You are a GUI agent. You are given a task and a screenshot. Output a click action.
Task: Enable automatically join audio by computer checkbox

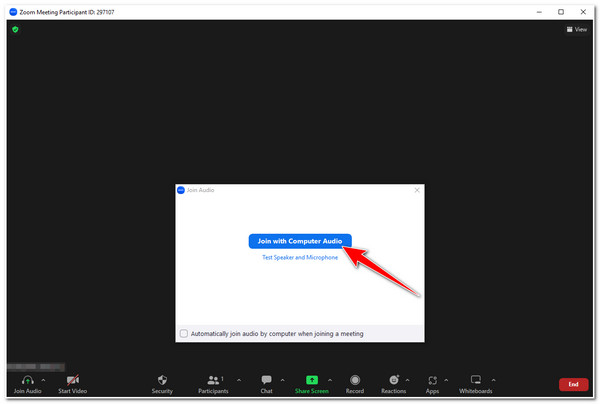click(x=184, y=334)
